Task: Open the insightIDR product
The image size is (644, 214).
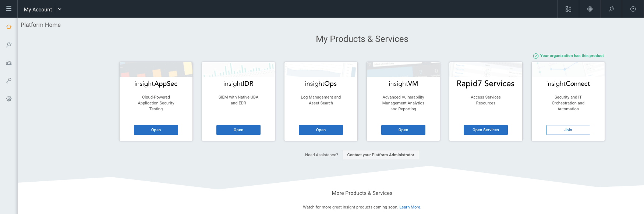Action: coord(238,130)
